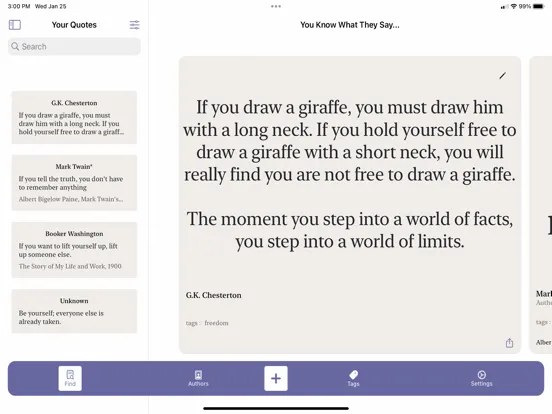The image size is (552, 414).
Task: Open the quote filter options icon
Action: click(134, 25)
